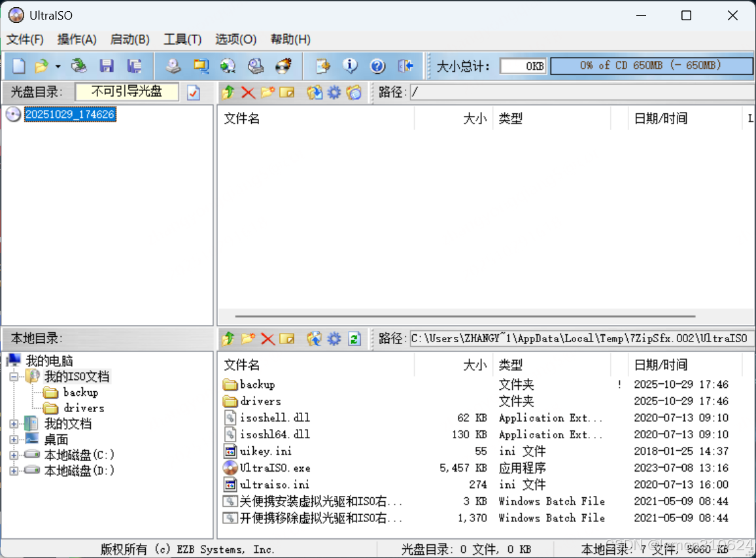
Task: Click the blue gear icon in local directory toolbar
Action: coord(334,339)
